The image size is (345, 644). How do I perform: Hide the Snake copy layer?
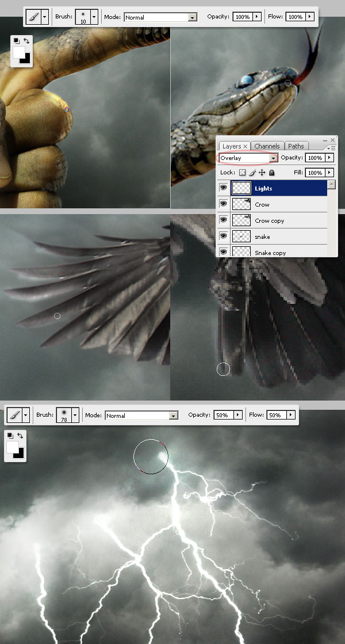[223, 251]
